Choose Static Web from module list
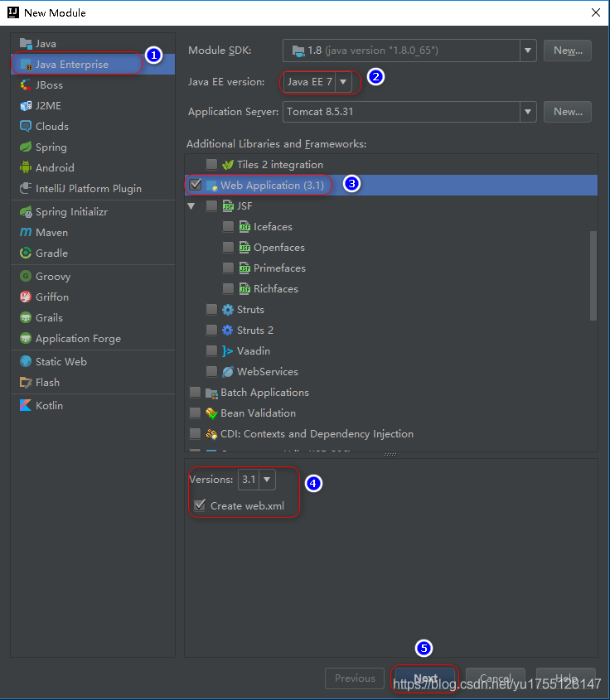This screenshot has width=610, height=700. 61,362
